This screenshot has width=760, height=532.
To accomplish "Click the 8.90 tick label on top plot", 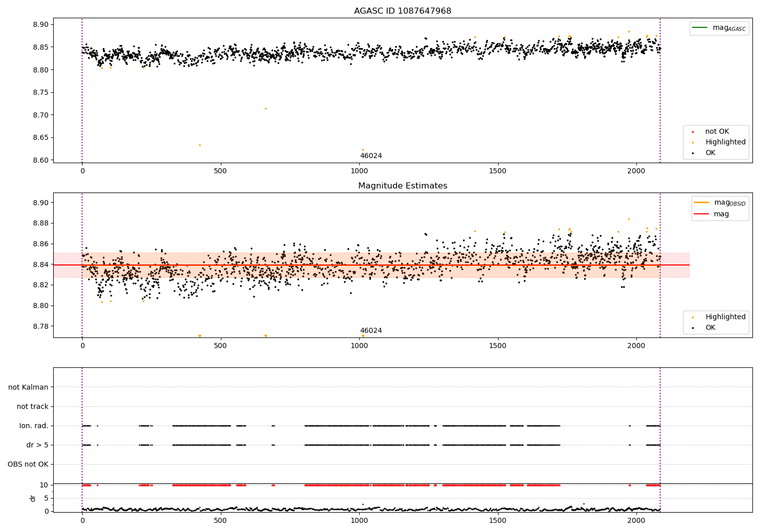I will click(41, 25).
